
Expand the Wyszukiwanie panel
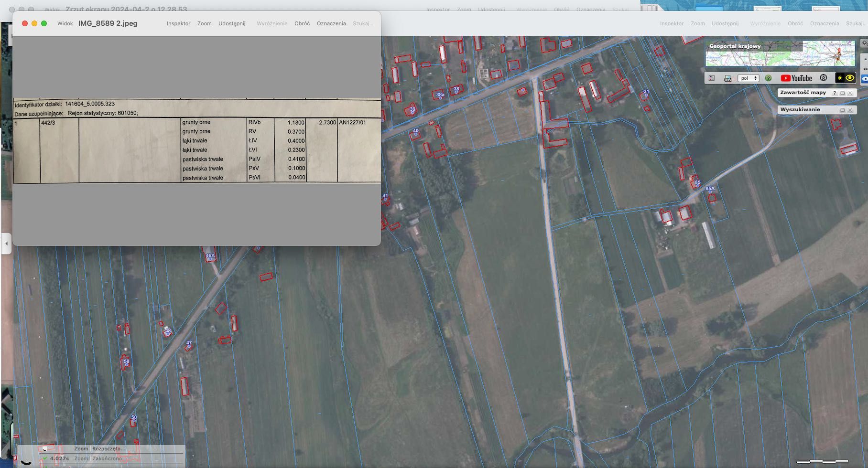click(x=843, y=110)
